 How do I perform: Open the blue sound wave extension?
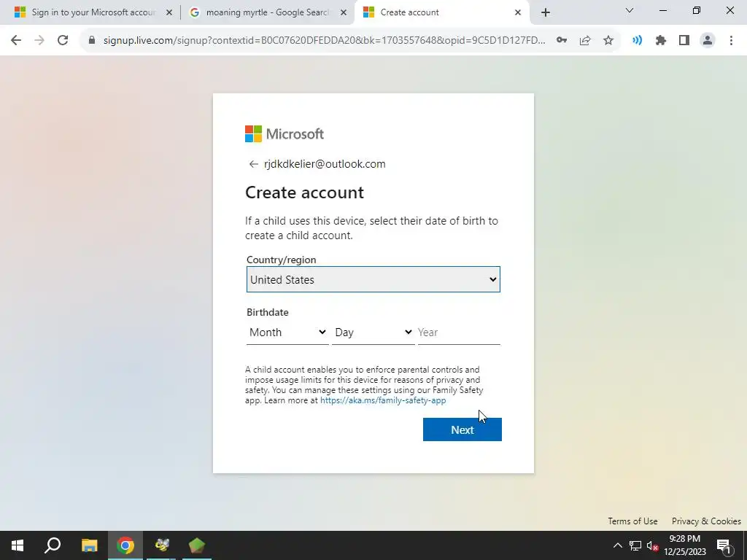coord(637,41)
